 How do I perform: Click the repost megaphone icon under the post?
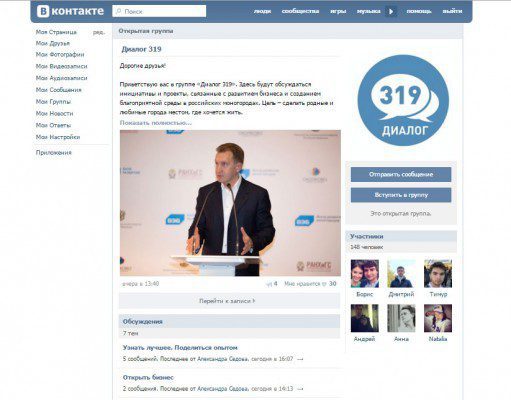pyautogui.click(x=269, y=284)
